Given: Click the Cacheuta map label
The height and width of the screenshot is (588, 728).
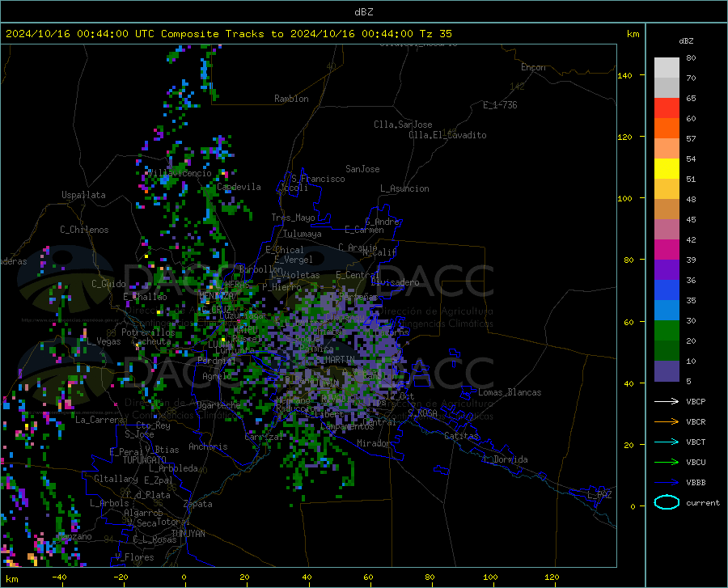Looking at the screenshot, I should click(151, 341).
